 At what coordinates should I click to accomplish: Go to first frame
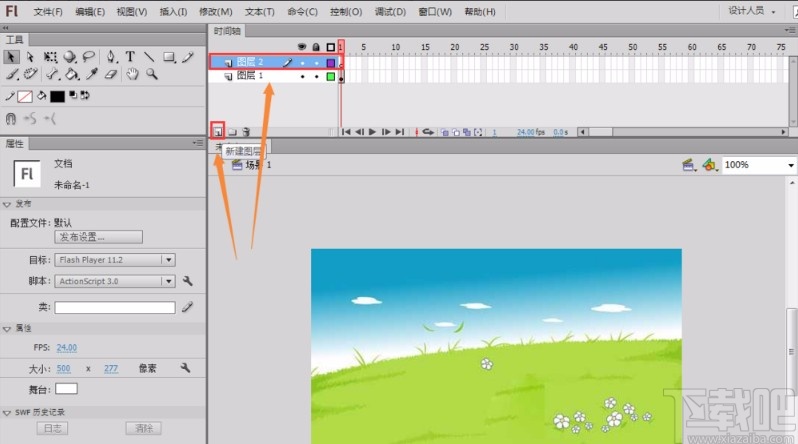[x=346, y=132]
